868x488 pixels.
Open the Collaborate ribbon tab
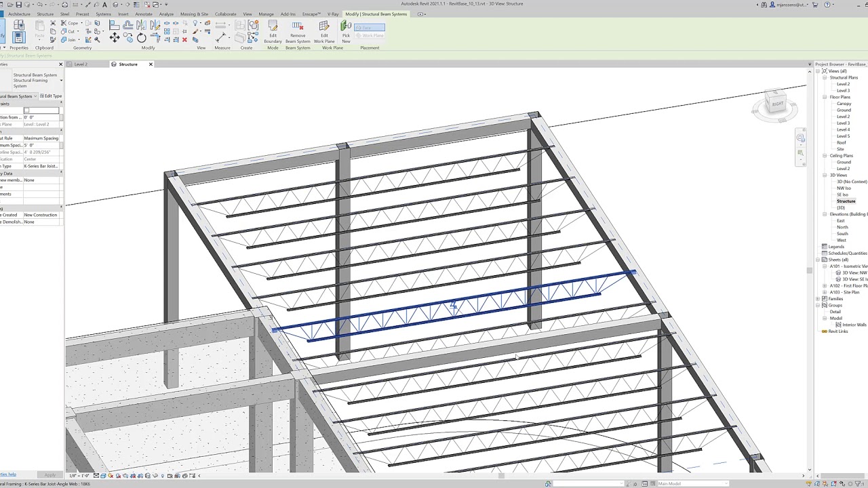coord(226,14)
